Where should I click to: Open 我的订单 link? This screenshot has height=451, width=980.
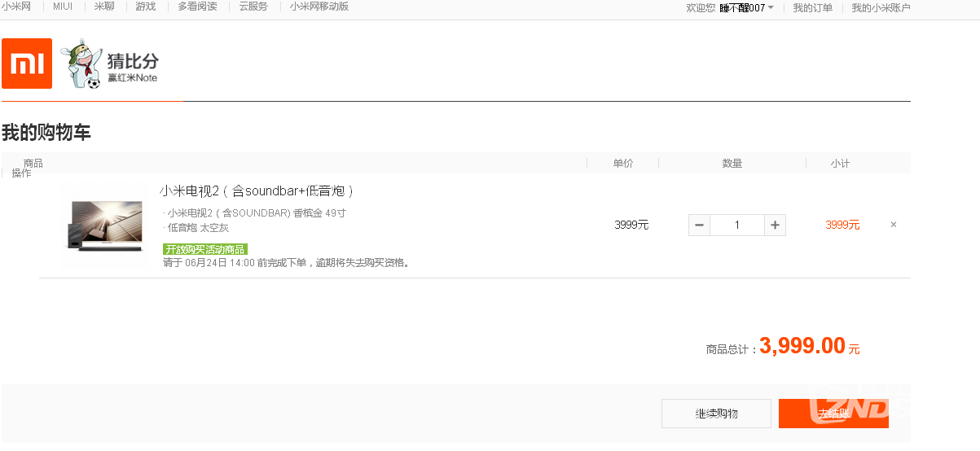tap(813, 8)
